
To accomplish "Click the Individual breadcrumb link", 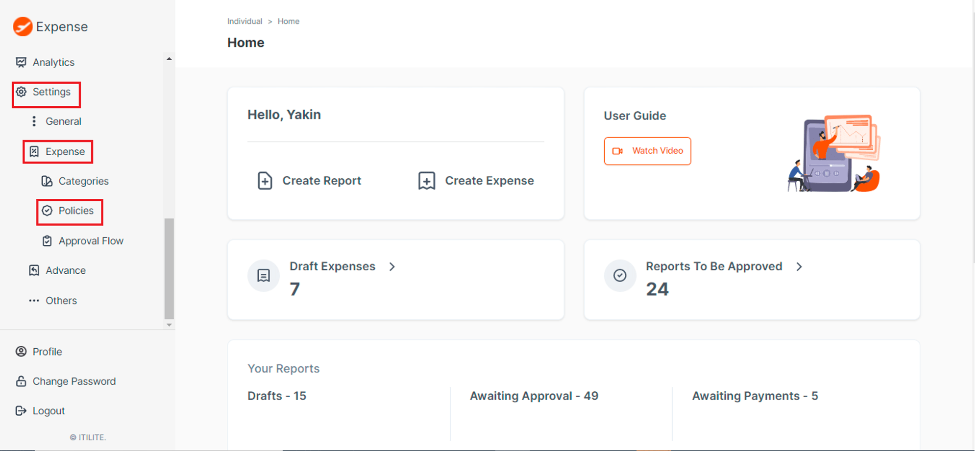I will coord(245,21).
